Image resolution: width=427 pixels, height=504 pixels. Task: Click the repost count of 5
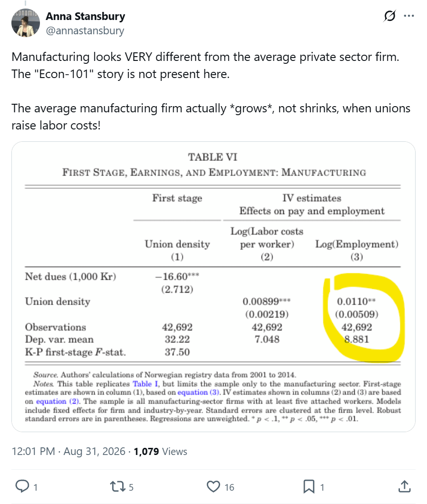[131, 487]
